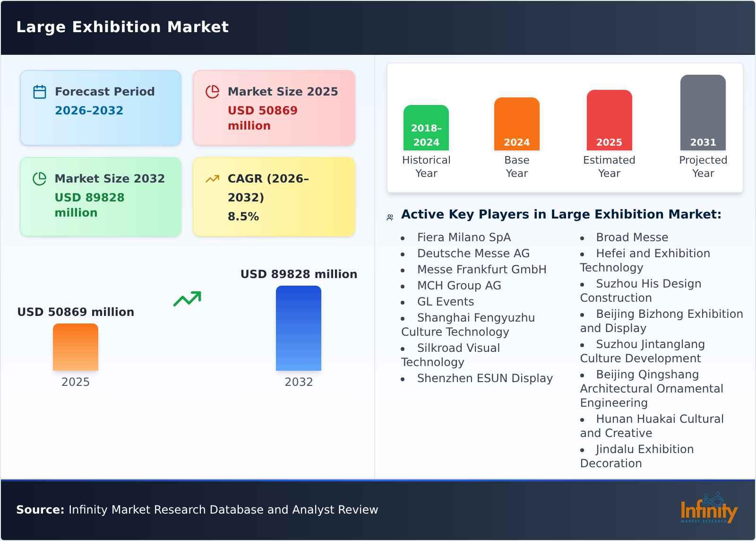Click the calendar icon beside Forecast Period

pyautogui.click(x=40, y=92)
